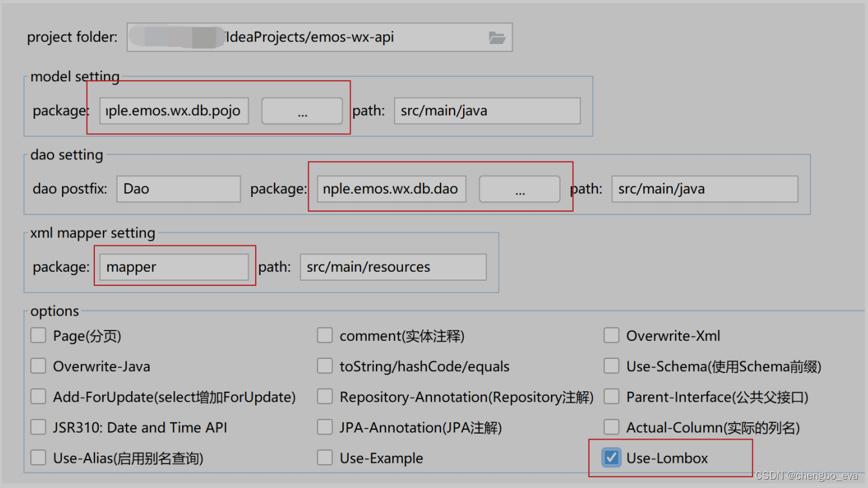Enable Parent-Interface checkbox
Image resolution: width=868 pixels, height=488 pixels.
pos(612,396)
